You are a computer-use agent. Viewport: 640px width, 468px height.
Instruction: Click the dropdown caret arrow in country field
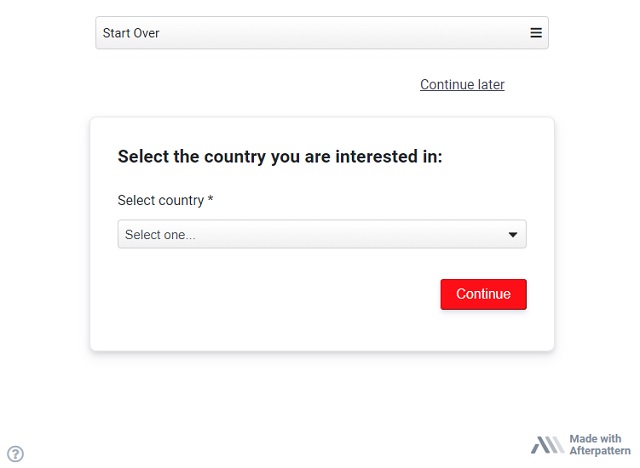[513, 235]
